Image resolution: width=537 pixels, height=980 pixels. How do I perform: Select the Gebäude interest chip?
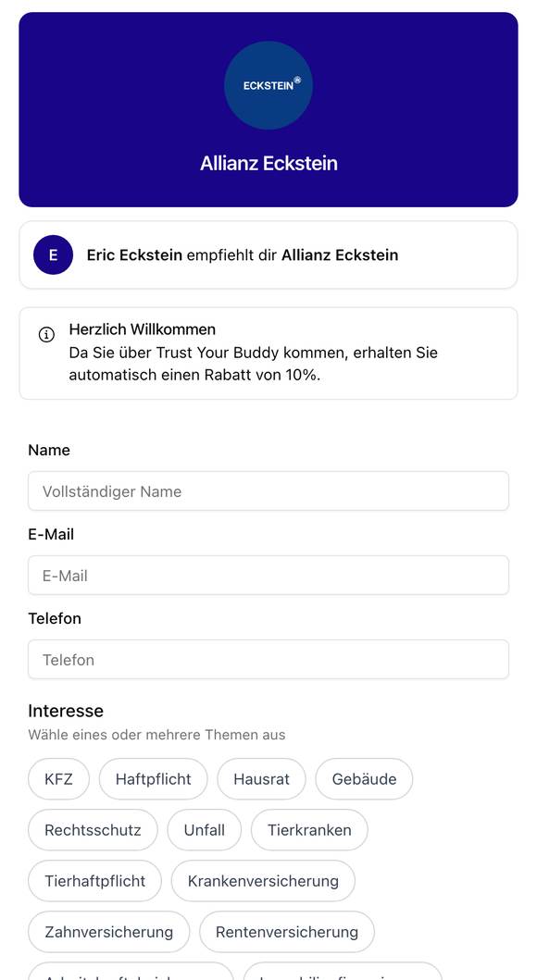coord(364,779)
